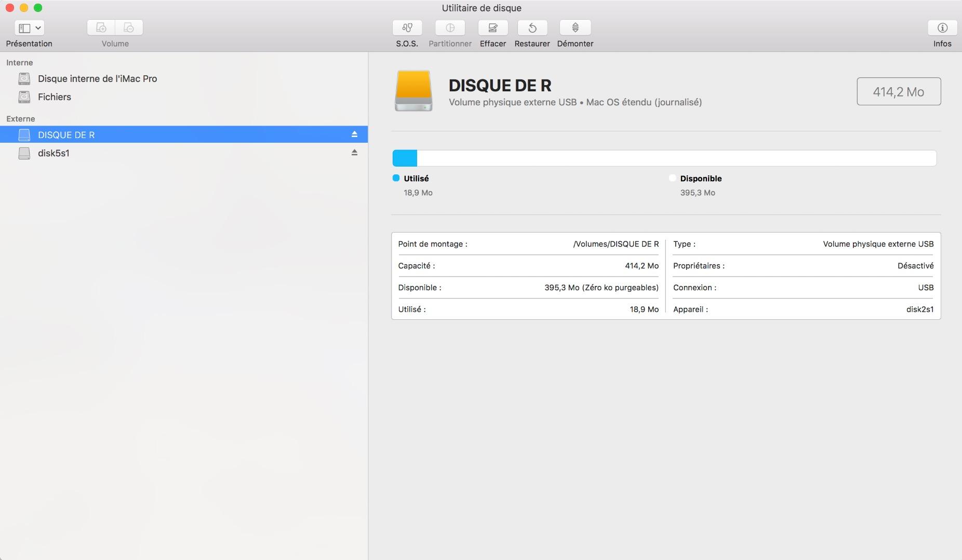The image size is (962, 560).
Task: Click drive icon beside disk5s1
Action: (24, 153)
